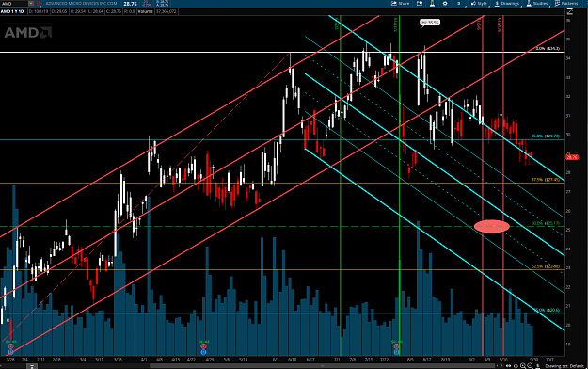This screenshot has height=369, width=588.
Task: Select the 25.0% Fibonacci level label
Action: [x=546, y=136]
